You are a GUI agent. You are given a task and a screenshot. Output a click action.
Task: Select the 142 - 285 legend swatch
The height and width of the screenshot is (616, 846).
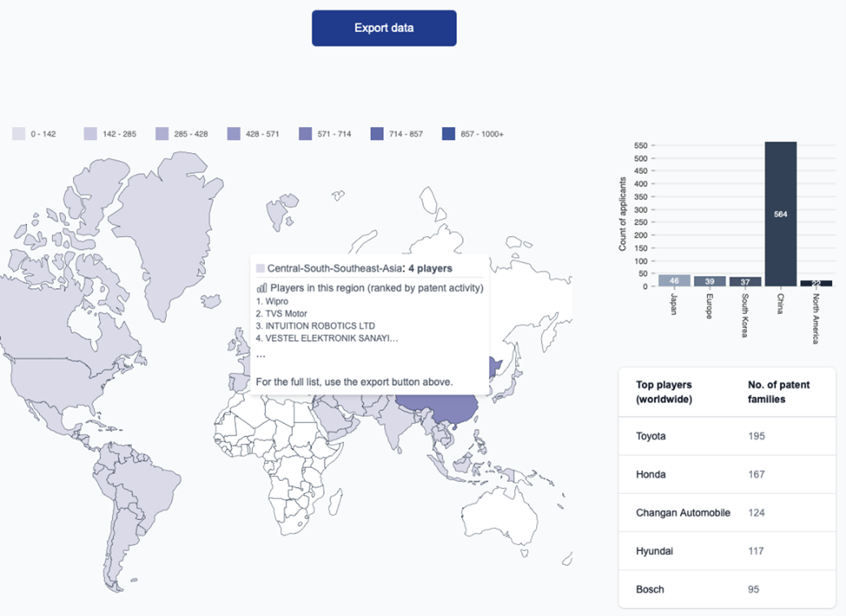point(90,134)
